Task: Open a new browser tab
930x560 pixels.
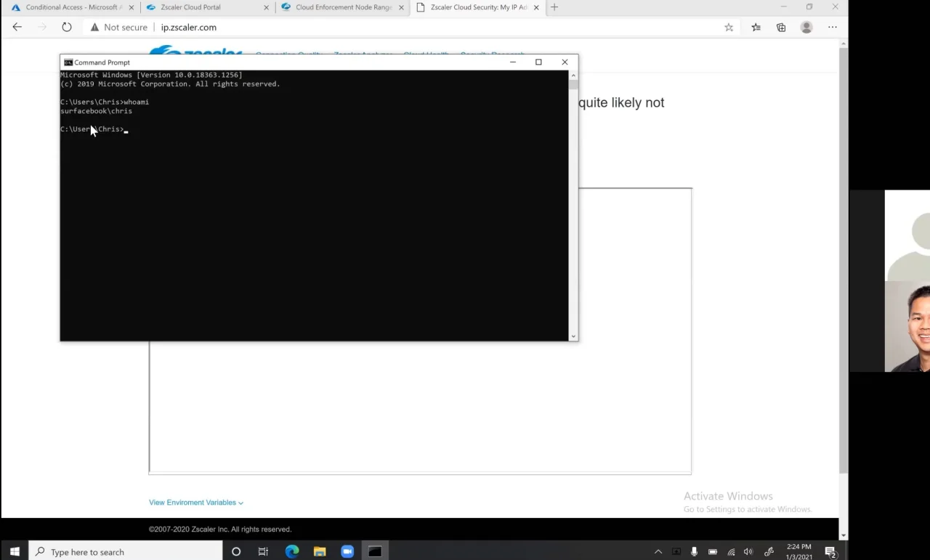Action: (x=554, y=7)
